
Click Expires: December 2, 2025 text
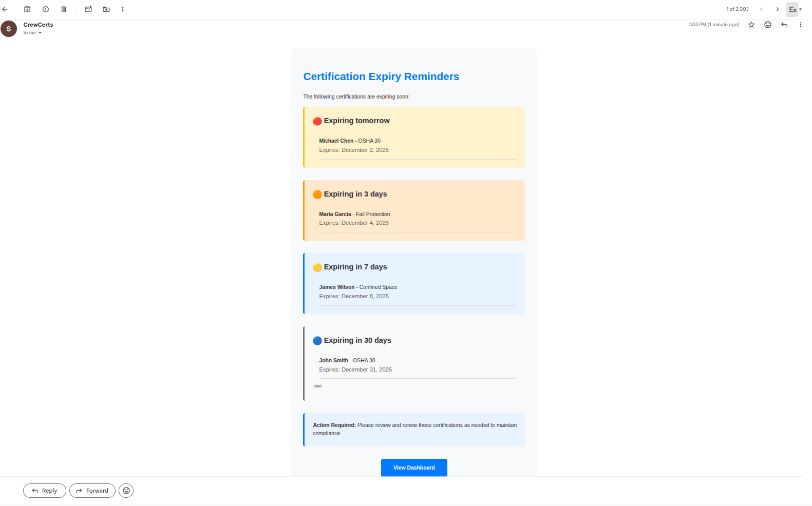354,150
